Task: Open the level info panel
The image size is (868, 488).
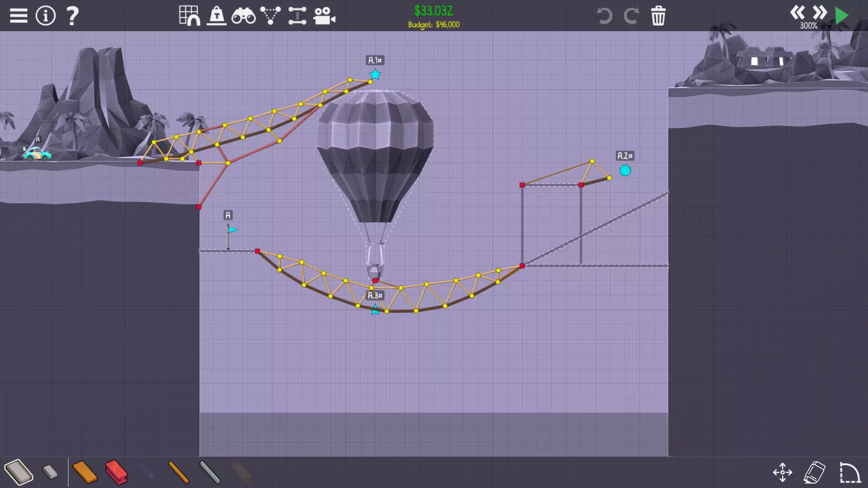Action: 46,16
